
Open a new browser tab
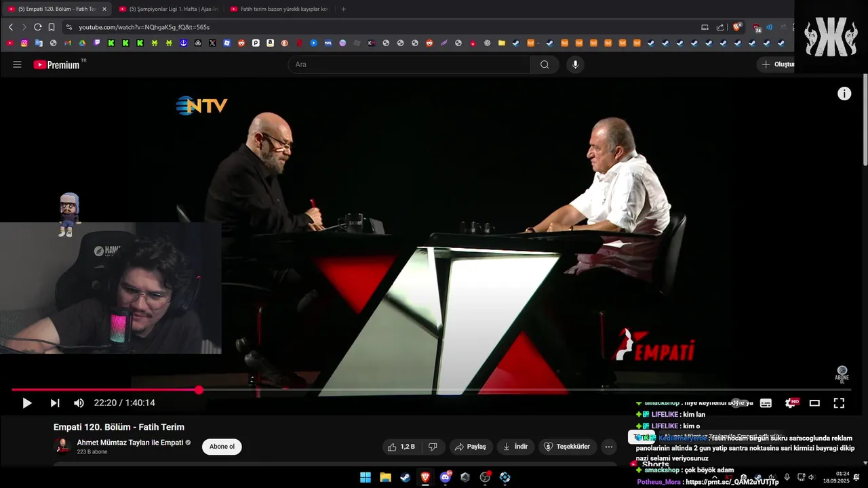click(x=343, y=9)
